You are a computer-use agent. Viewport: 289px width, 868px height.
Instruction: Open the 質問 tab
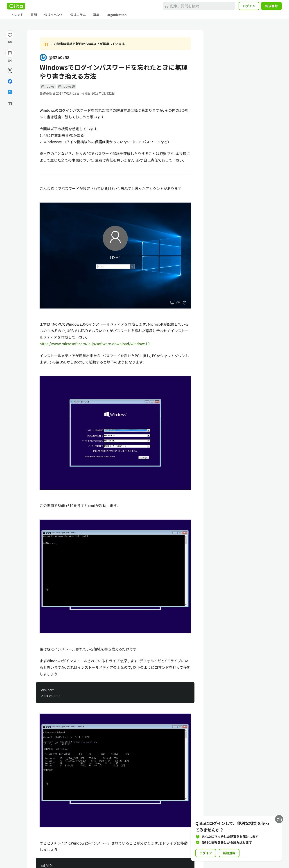[34, 15]
